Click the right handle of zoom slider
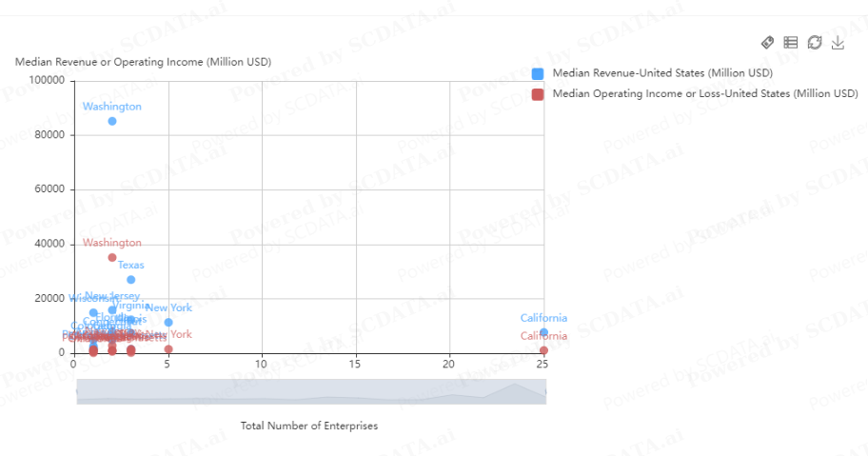 click(x=545, y=392)
